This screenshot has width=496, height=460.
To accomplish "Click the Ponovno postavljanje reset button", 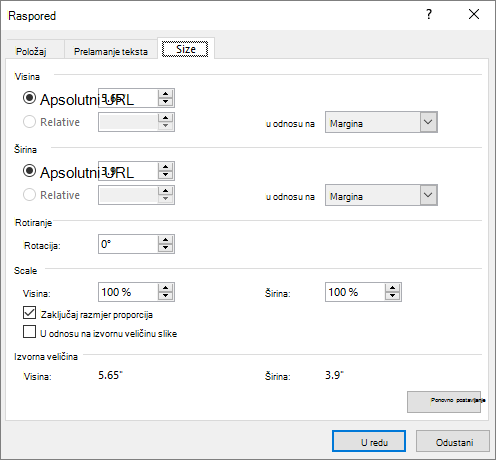I will (444, 402).
